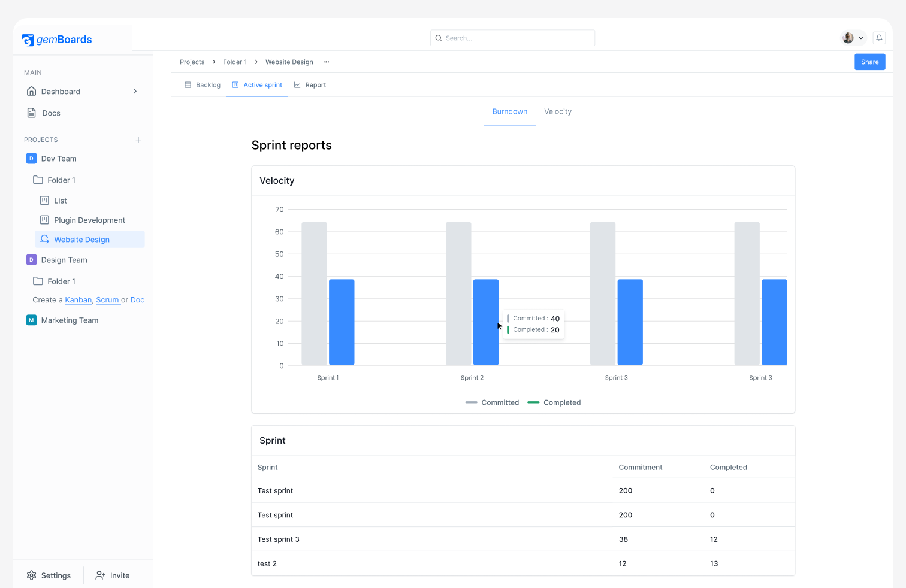Open the Kanban creation link
Image resolution: width=906 pixels, height=588 pixels.
pyautogui.click(x=78, y=299)
